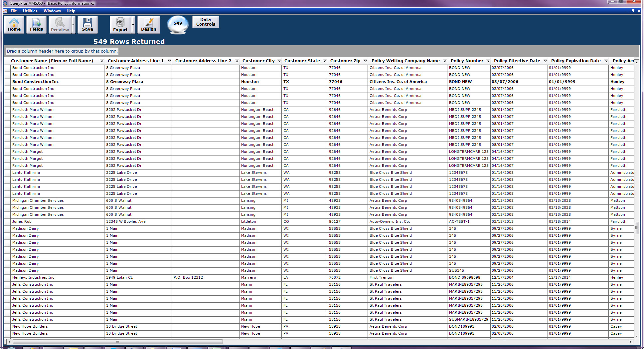Image resolution: width=644 pixels, height=349 pixels.
Task: Click the scroll right arrow at grid bottom
Action: coord(631,342)
